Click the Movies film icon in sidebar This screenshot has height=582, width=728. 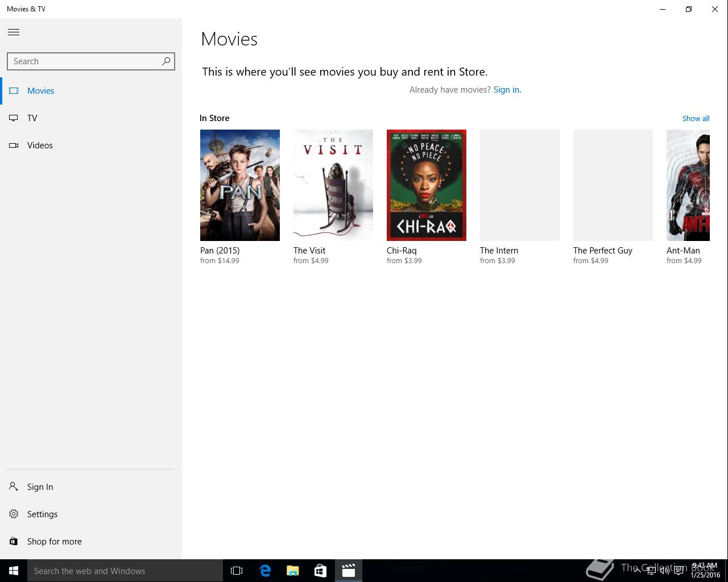coord(14,91)
